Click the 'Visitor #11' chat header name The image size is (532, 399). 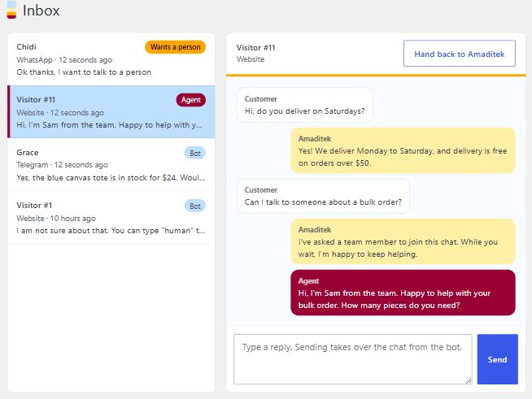click(255, 47)
